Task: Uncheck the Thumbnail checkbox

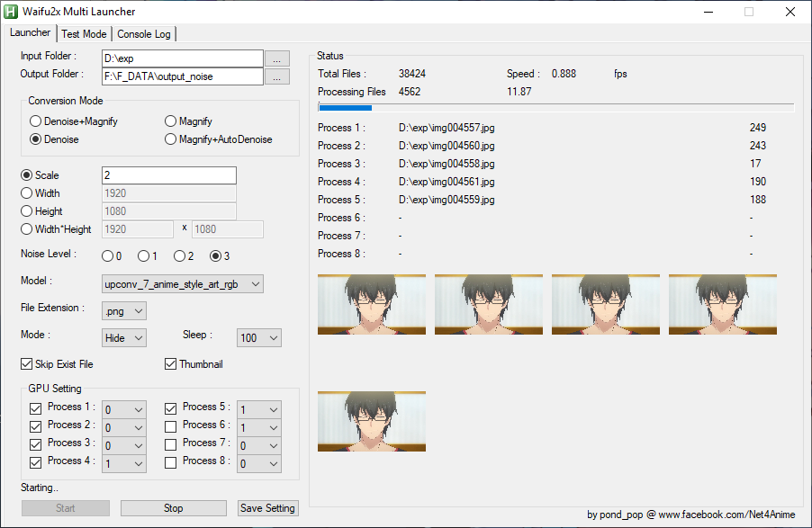Action: click(171, 364)
